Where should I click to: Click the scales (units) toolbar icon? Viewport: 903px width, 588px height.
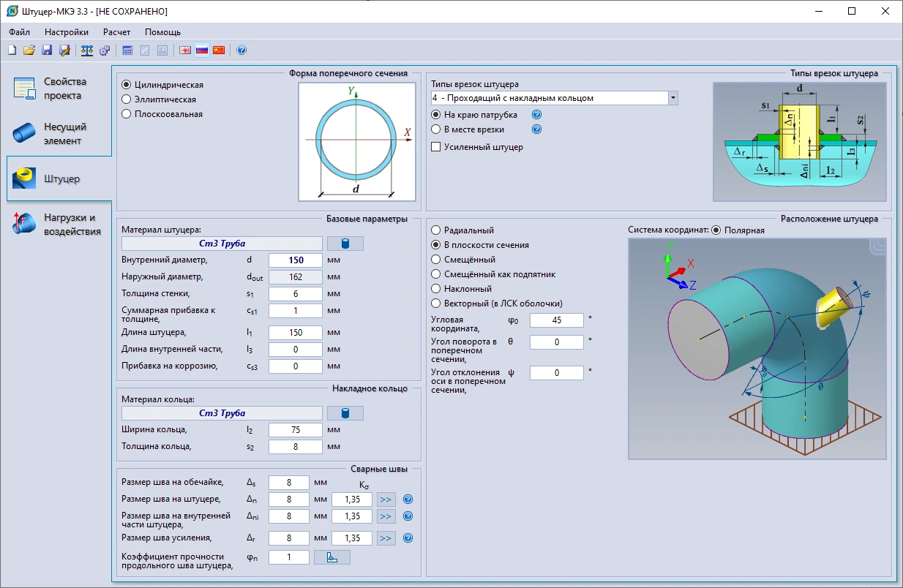tap(87, 50)
